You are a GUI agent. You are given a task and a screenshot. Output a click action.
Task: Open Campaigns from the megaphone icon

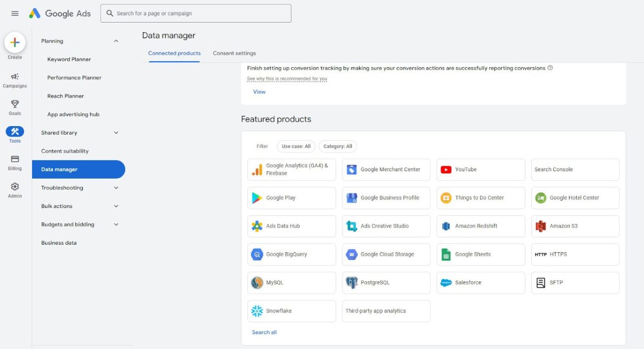15,77
